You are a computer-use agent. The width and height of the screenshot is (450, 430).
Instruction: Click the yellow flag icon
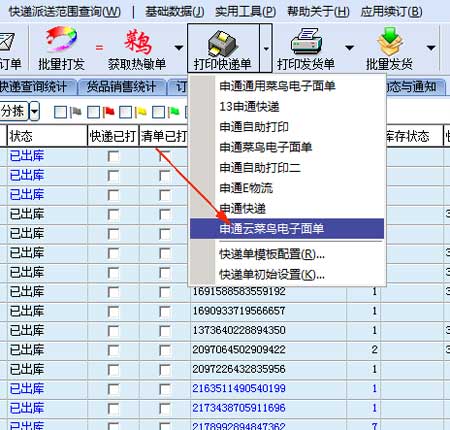click(x=141, y=112)
